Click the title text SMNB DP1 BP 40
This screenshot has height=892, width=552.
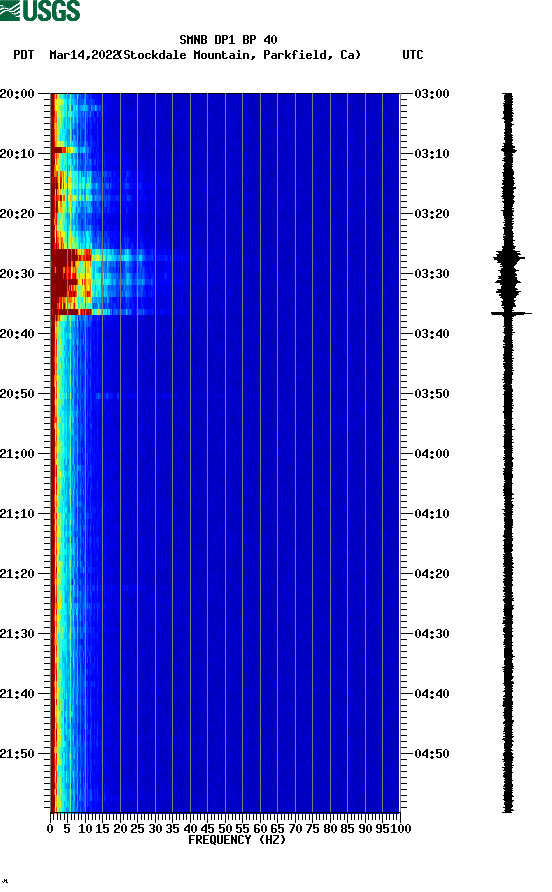[x=228, y=40]
